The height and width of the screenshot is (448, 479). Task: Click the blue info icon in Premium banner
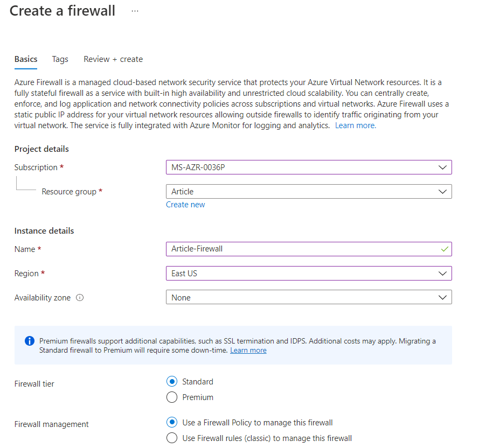tap(30, 341)
